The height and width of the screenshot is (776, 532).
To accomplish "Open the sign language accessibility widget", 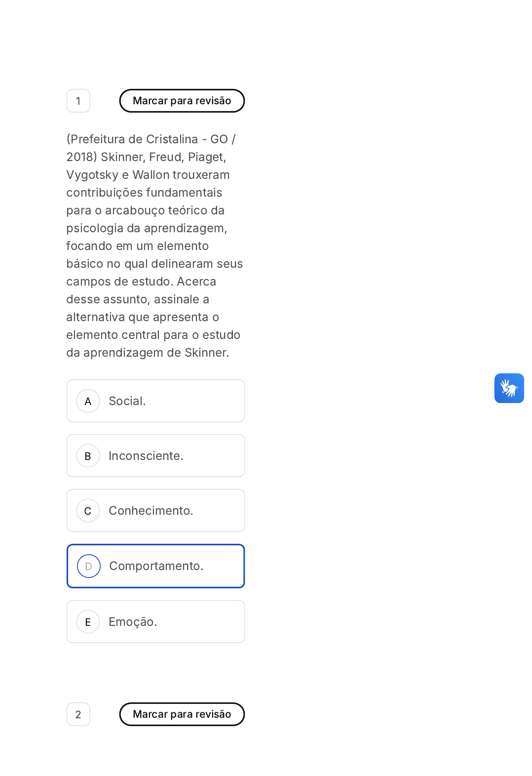I will [x=509, y=388].
